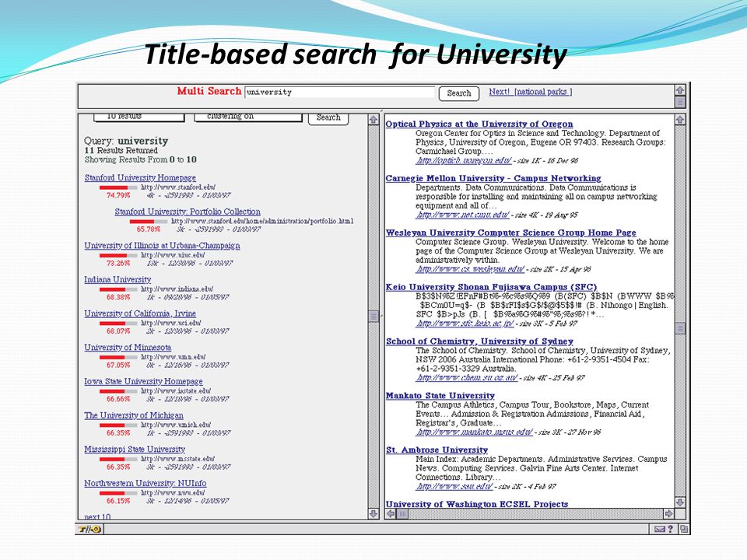
Task: Click the http://www.nwu.edu/ URL text
Action: (x=173, y=493)
